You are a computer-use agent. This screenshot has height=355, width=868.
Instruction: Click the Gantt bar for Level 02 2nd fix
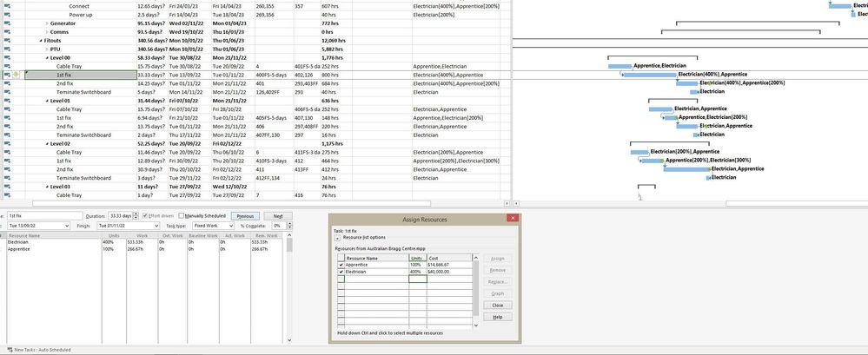click(x=686, y=169)
